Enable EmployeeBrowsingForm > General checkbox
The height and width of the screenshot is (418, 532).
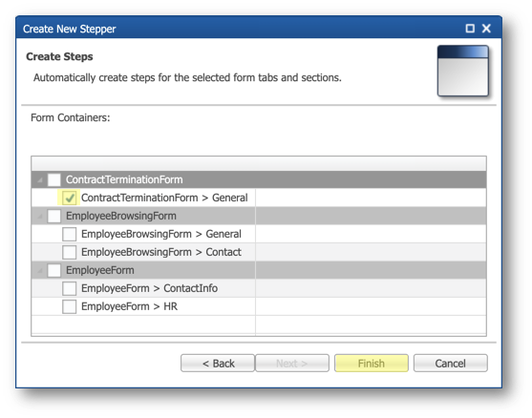coord(69,234)
